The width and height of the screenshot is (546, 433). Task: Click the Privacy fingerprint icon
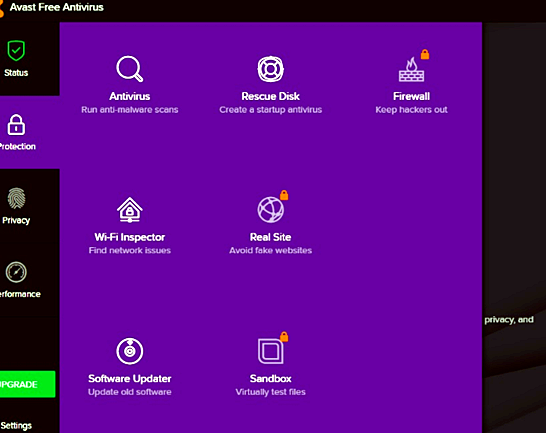point(16,198)
